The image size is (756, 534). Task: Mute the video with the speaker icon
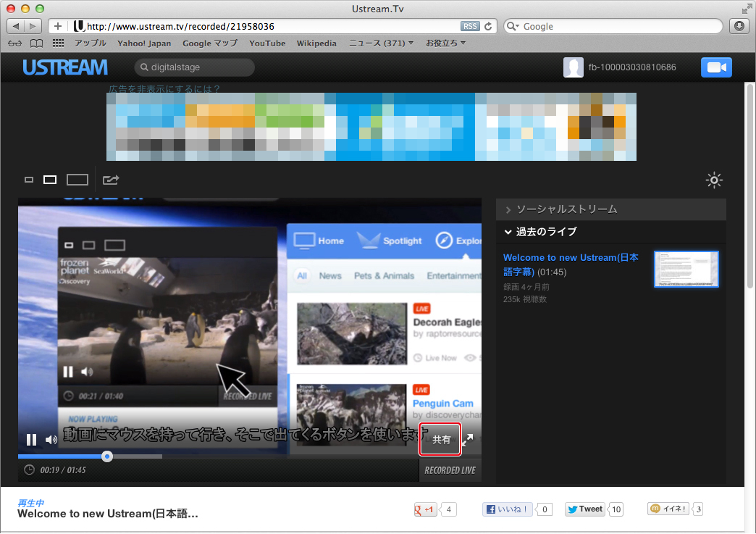click(51, 440)
